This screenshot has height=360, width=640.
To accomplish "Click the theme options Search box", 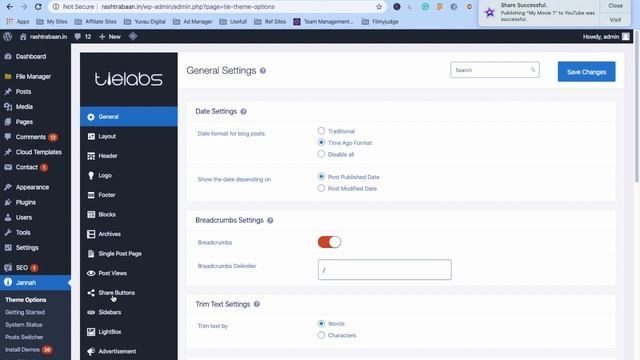I will click(x=495, y=70).
